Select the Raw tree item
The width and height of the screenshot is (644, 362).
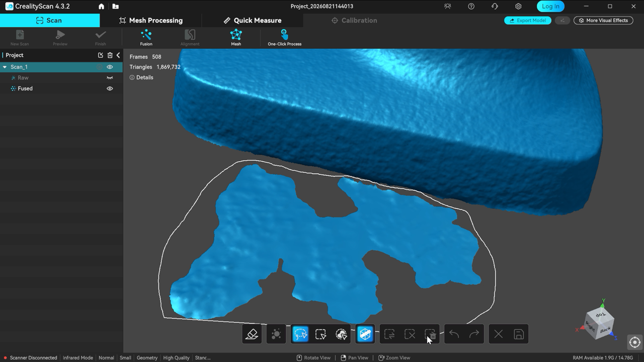point(23,78)
